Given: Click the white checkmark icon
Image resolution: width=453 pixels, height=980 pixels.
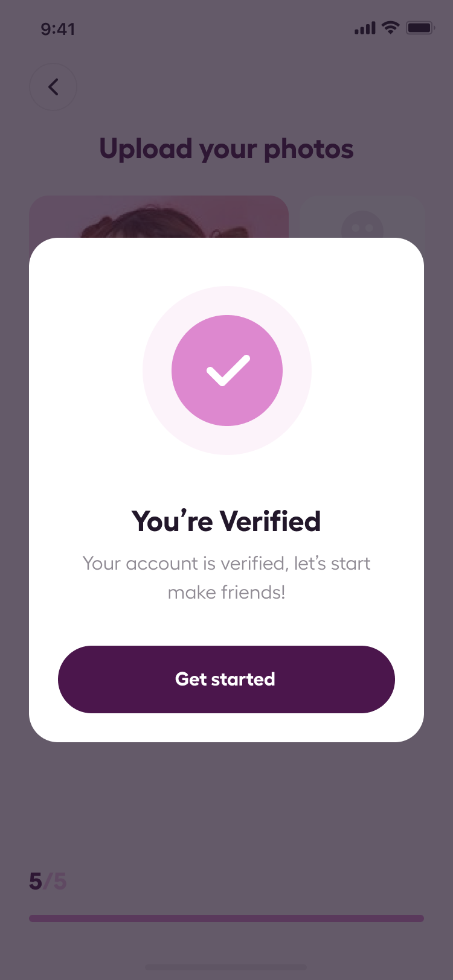Looking at the screenshot, I should point(228,371).
